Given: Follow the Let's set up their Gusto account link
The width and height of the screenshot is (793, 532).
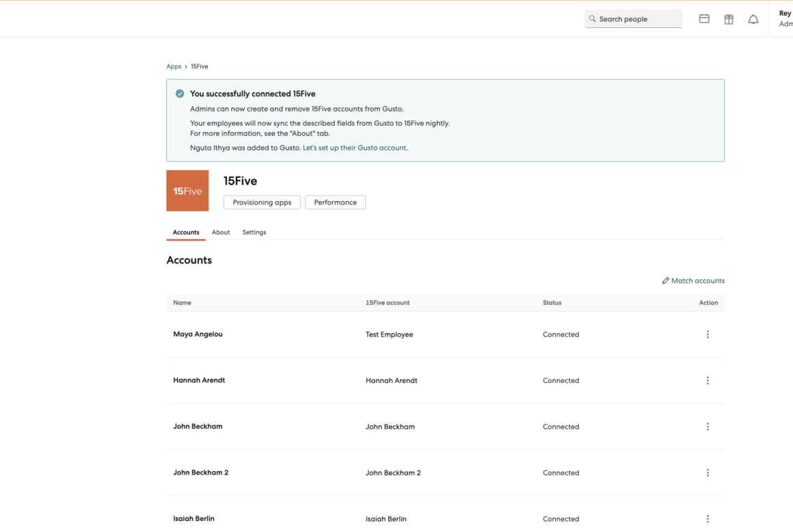Looking at the screenshot, I should click(355, 148).
